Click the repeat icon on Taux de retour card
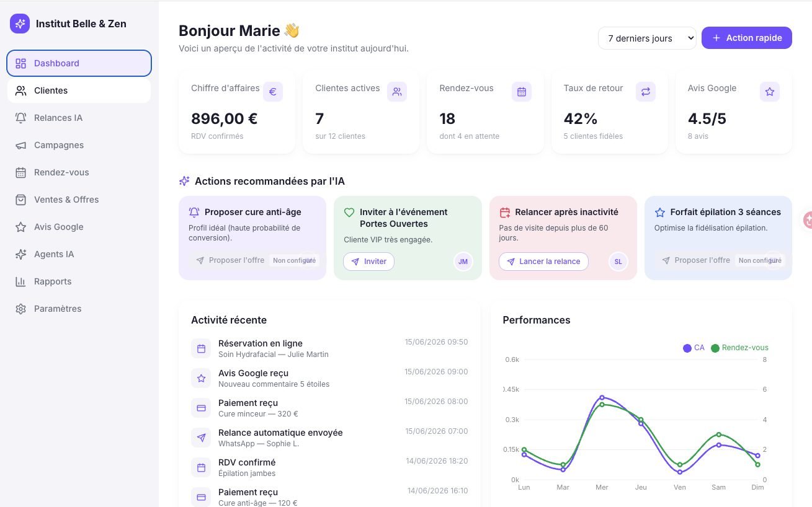The height and width of the screenshot is (507, 812). (x=646, y=92)
